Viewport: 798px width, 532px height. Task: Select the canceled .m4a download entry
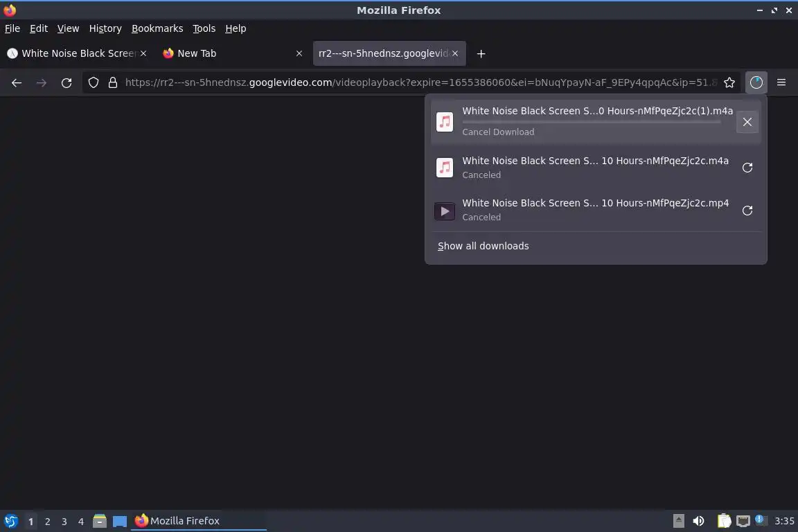coord(596,168)
